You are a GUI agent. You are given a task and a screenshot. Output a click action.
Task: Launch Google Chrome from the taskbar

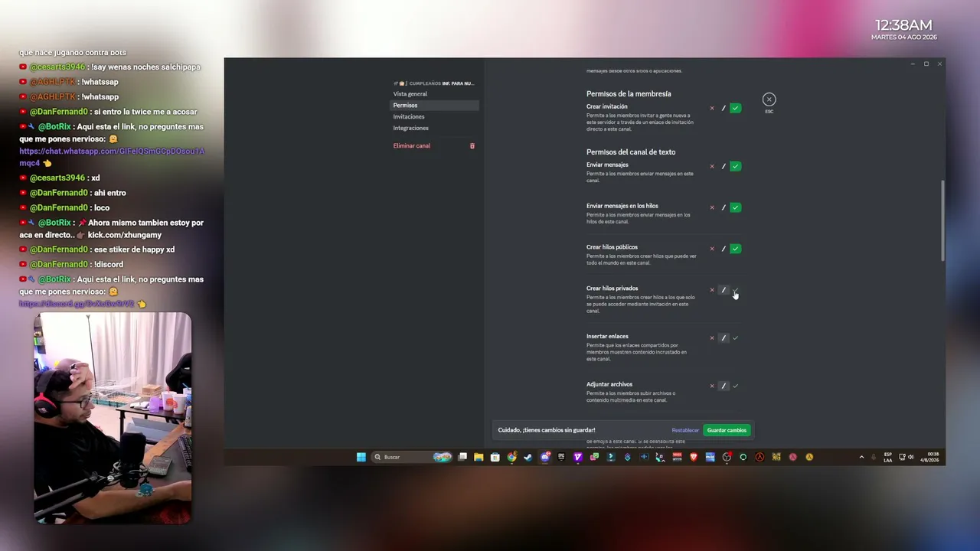coord(511,457)
